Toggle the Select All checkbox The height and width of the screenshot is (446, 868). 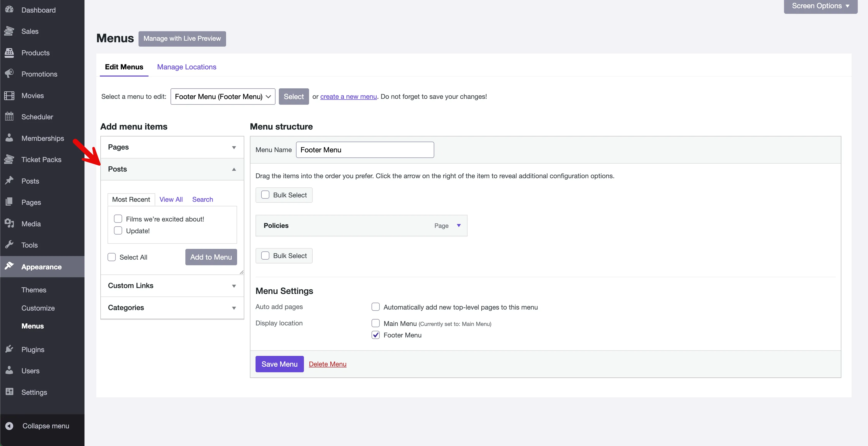pos(112,257)
